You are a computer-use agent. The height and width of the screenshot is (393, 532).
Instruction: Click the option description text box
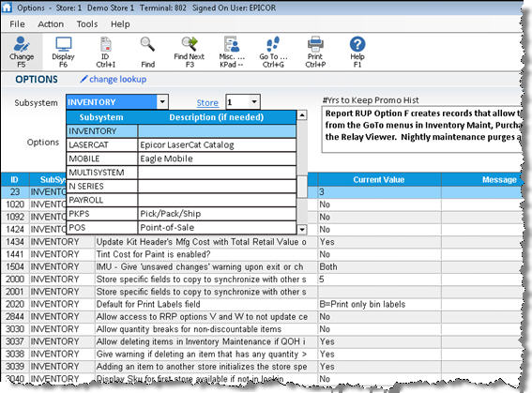(422, 129)
